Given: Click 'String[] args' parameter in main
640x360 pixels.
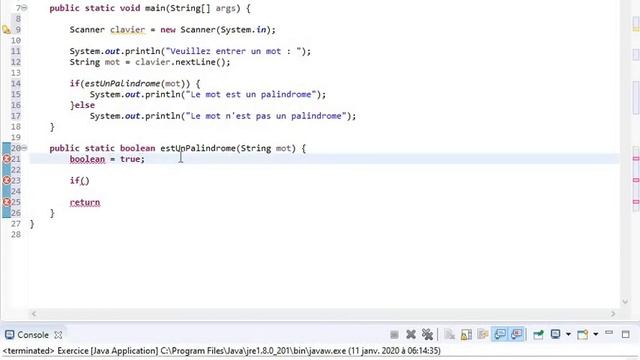Looking at the screenshot, I should [203, 8].
